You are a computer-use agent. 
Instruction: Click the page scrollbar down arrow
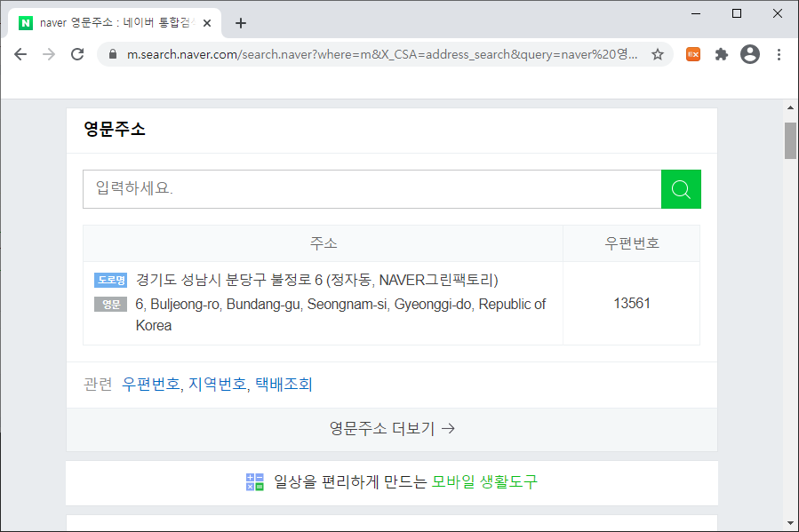click(x=790, y=523)
